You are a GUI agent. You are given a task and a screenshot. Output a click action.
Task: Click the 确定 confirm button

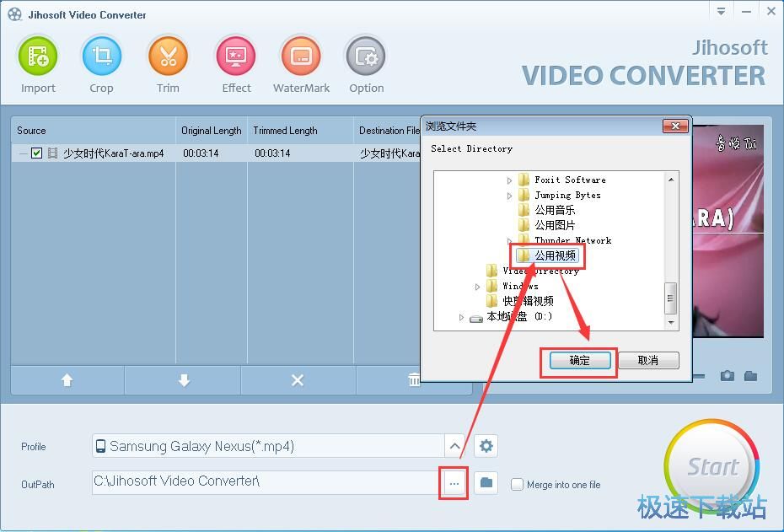point(580,361)
